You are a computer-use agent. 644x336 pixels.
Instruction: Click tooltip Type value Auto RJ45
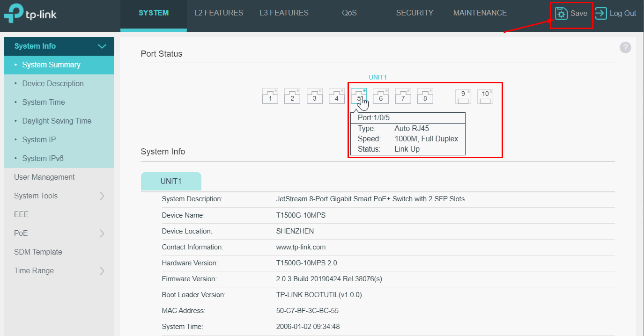click(x=412, y=129)
